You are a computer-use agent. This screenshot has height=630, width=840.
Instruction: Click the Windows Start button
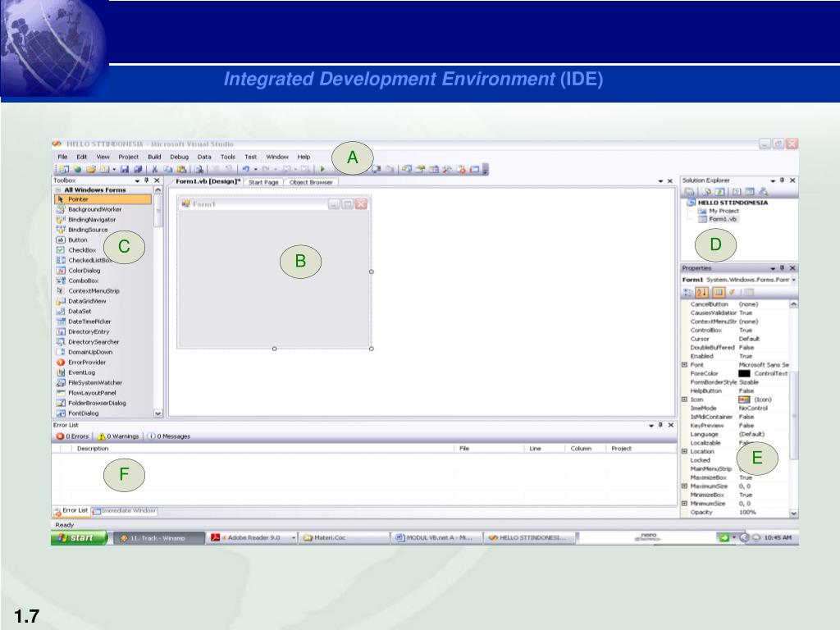coord(80,538)
